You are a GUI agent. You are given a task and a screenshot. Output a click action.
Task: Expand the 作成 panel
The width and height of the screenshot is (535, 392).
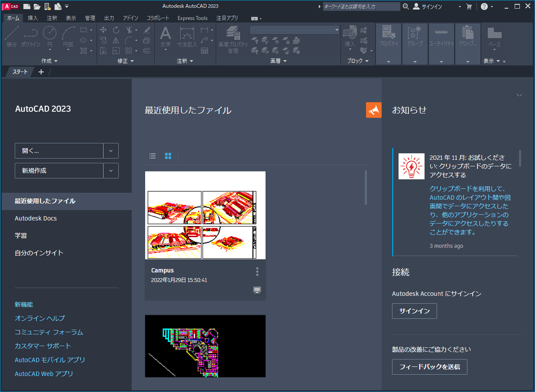[49, 61]
